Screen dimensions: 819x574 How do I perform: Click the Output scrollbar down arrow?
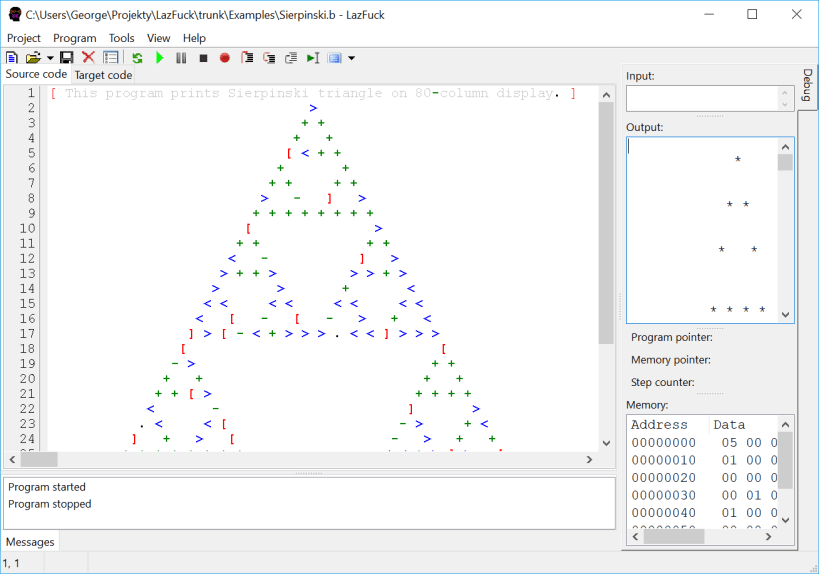[786, 314]
